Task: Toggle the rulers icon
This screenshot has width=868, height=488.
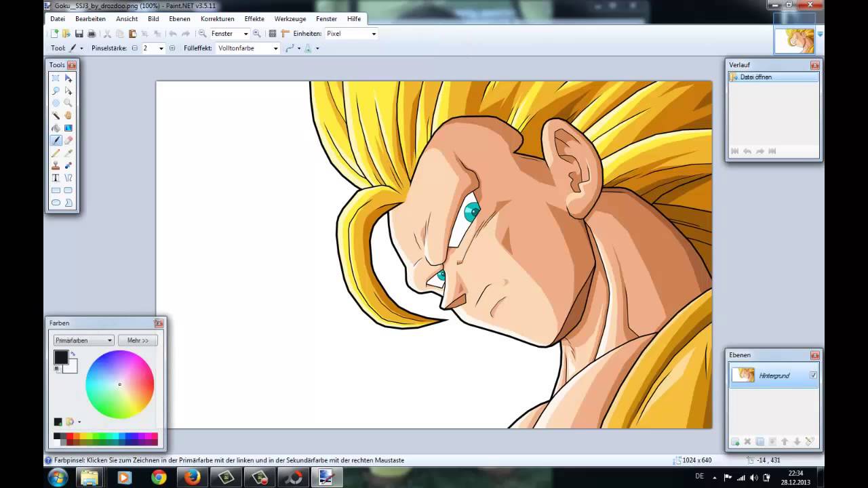Action: coord(285,33)
